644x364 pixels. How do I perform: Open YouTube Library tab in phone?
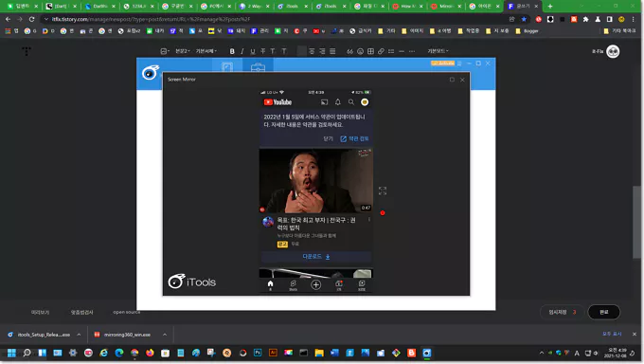pos(362,285)
